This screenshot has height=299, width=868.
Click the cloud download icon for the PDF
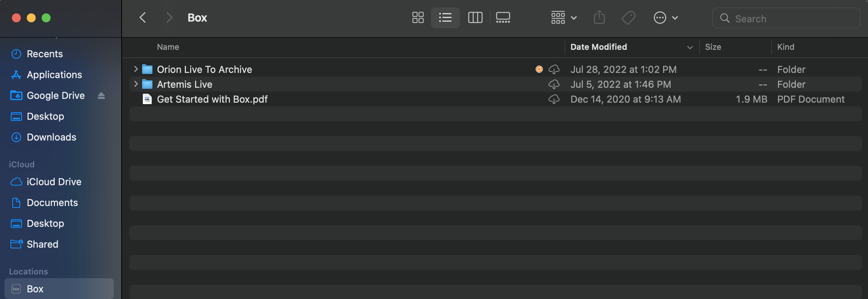pyautogui.click(x=554, y=99)
